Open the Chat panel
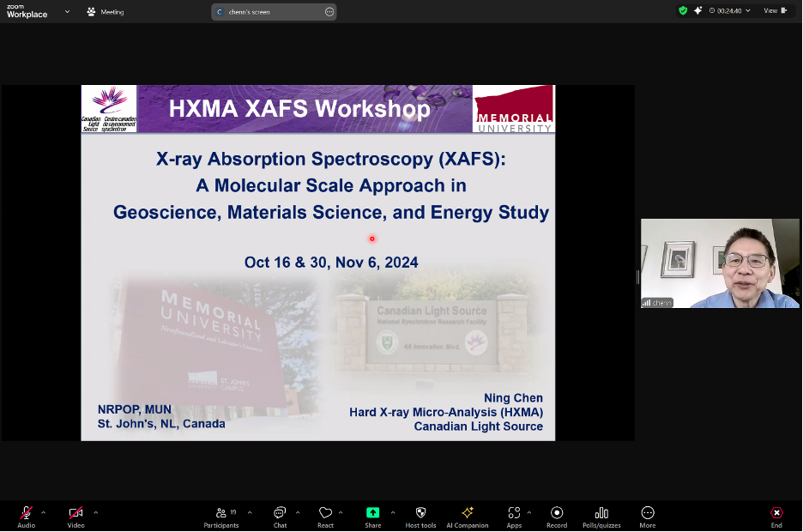 point(280,513)
